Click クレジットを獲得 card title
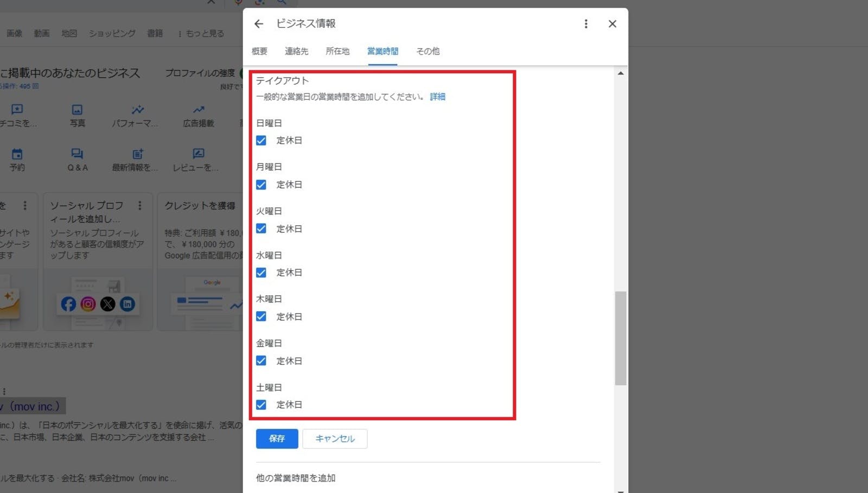The height and width of the screenshot is (493, 868). (200, 206)
